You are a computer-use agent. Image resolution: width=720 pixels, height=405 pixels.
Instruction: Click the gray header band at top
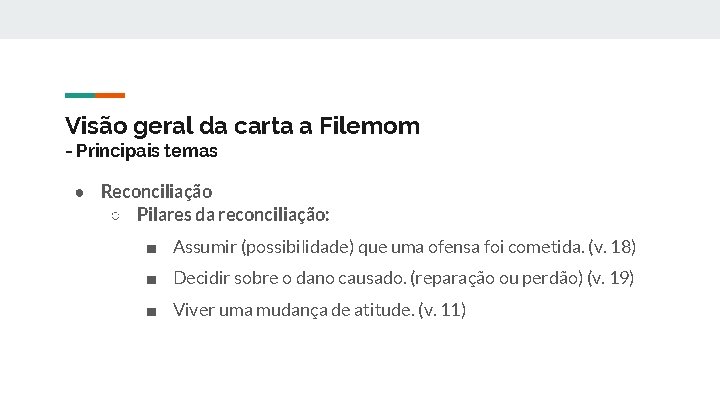point(360,19)
